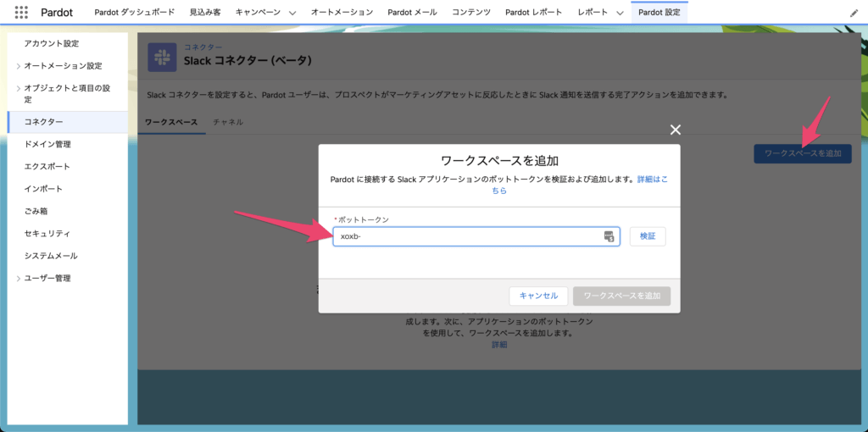Viewport: 868px width, 432px height.
Task: Select インポート in sidebar
Action: (43, 189)
